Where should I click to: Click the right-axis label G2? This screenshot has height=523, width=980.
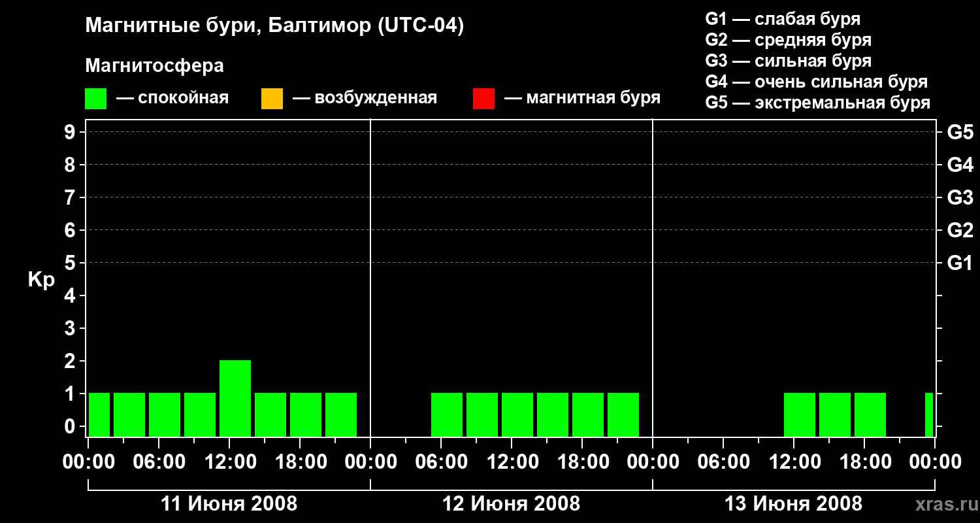coord(960,230)
